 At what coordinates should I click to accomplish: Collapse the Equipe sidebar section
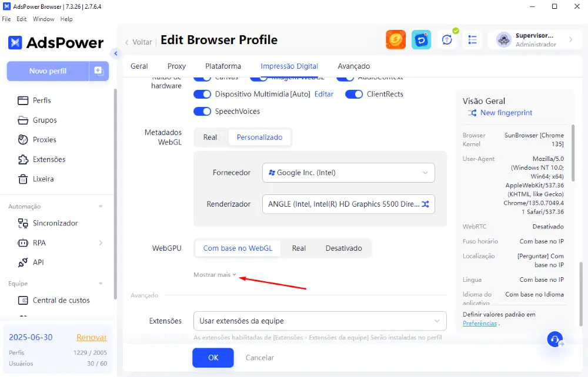(101, 284)
